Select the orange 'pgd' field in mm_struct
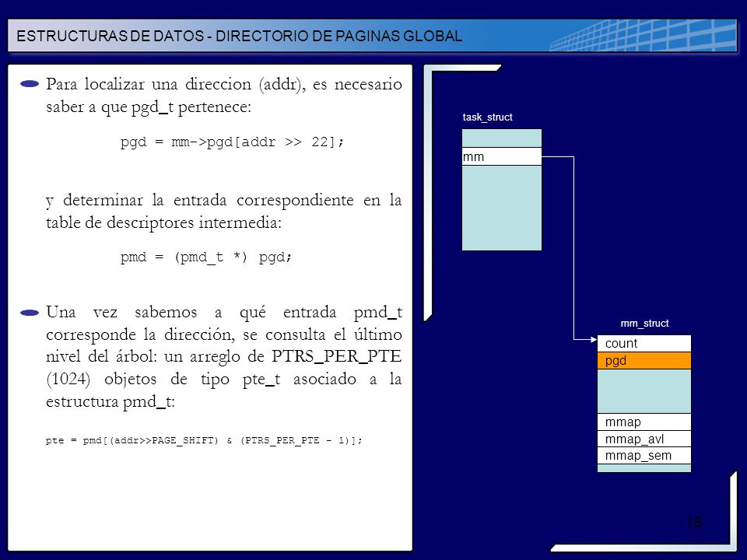The width and height of the screenshot is (747, 560). [644, 360]
